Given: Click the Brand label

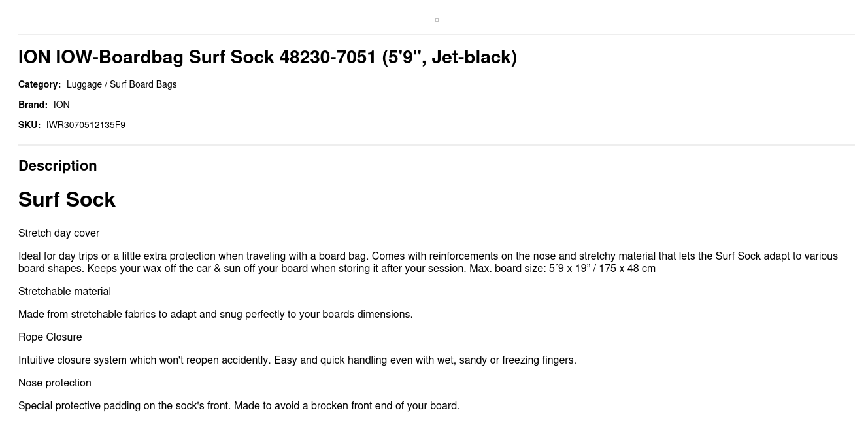Looking at the screenshot, I should (33, 105).
